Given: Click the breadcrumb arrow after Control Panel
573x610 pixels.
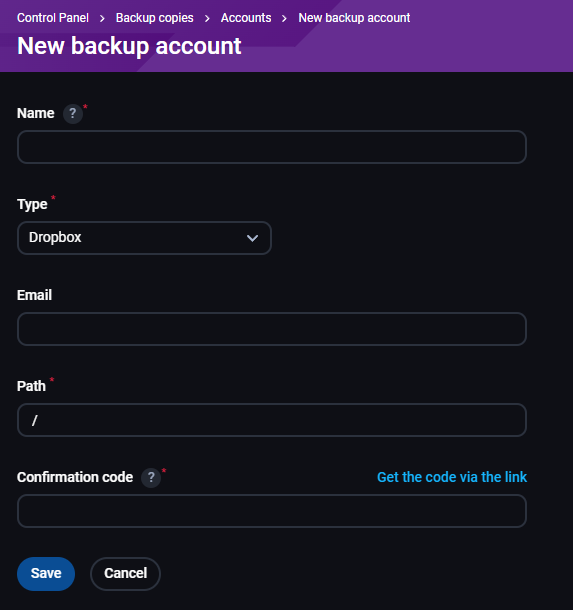Looking at the screenshot, I should pos(102,18).
